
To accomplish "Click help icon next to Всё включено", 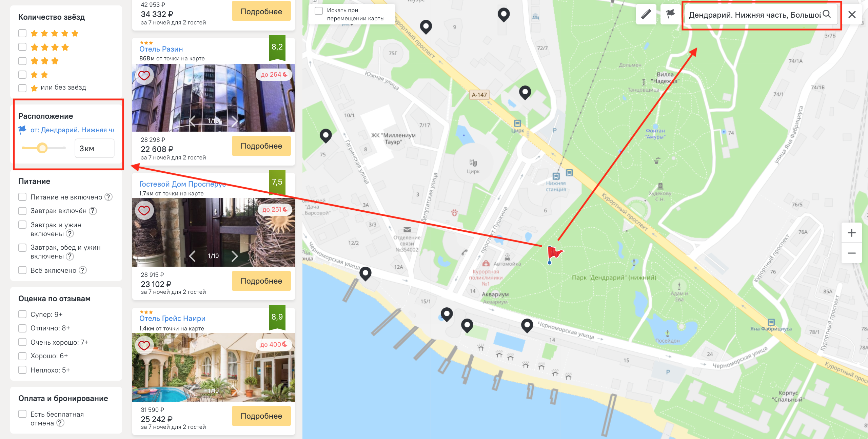I will (83, 270).
